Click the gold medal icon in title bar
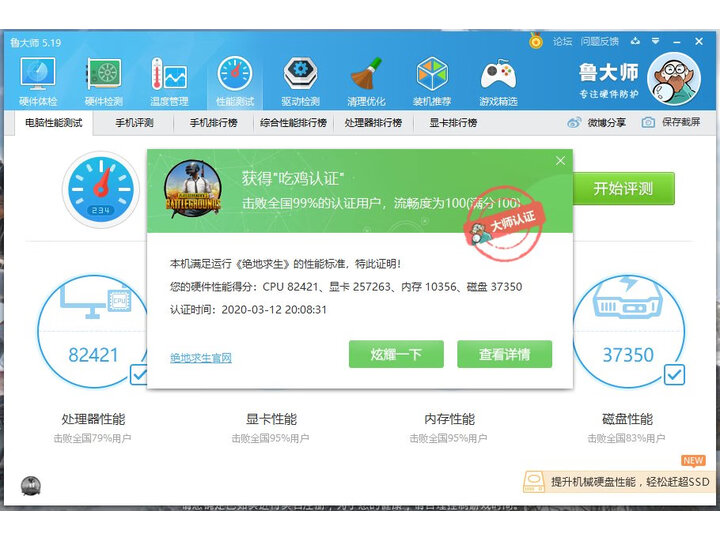The width and height of the screenshot is (720, 540). [535, 41]
